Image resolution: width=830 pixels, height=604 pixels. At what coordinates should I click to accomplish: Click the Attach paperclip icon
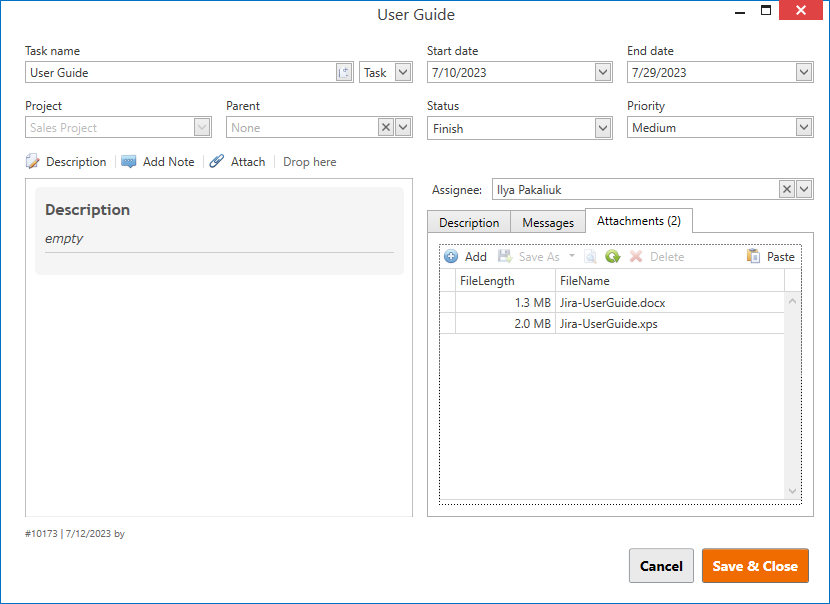click(x=216, y=161)
